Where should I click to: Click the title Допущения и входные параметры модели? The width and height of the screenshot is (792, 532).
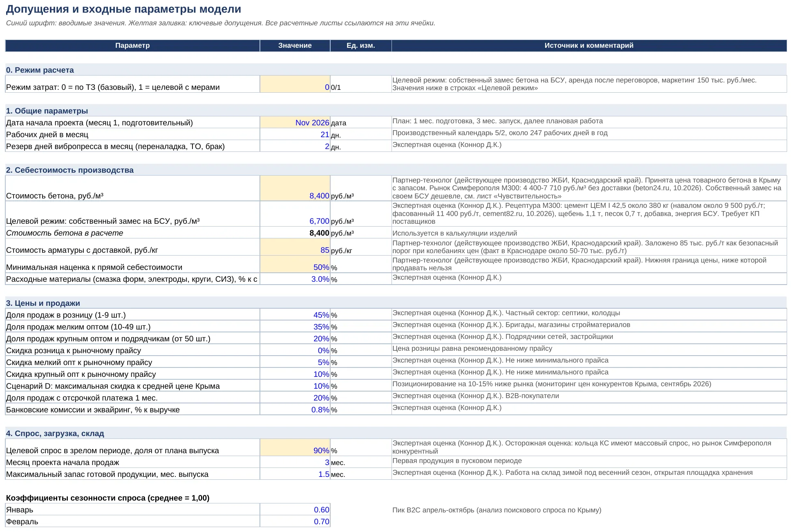click(123, 9)
